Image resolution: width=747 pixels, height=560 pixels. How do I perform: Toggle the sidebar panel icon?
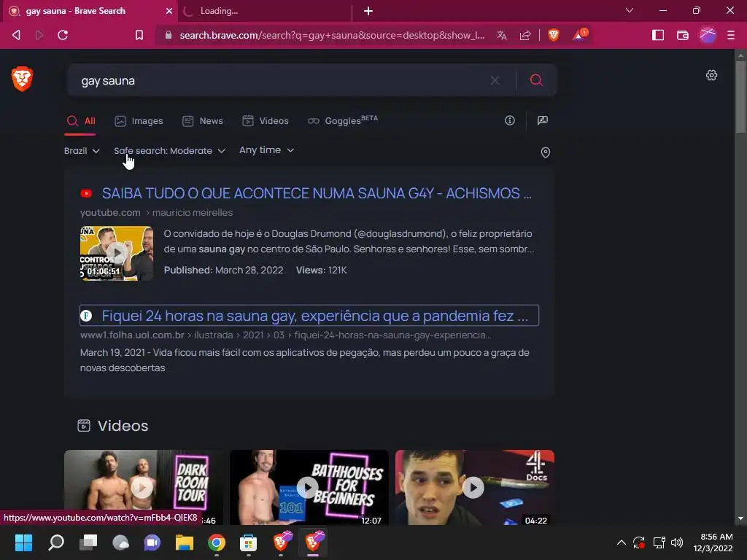(658, 35)
